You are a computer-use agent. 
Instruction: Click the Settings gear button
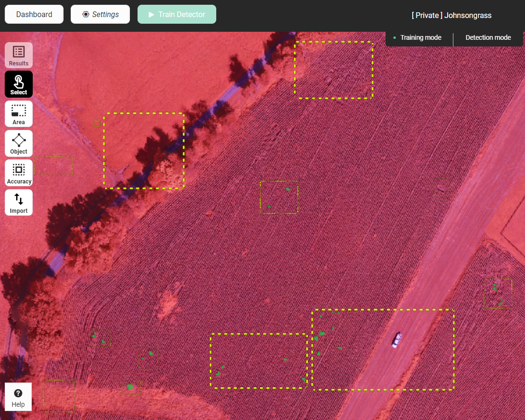(101, 14)
